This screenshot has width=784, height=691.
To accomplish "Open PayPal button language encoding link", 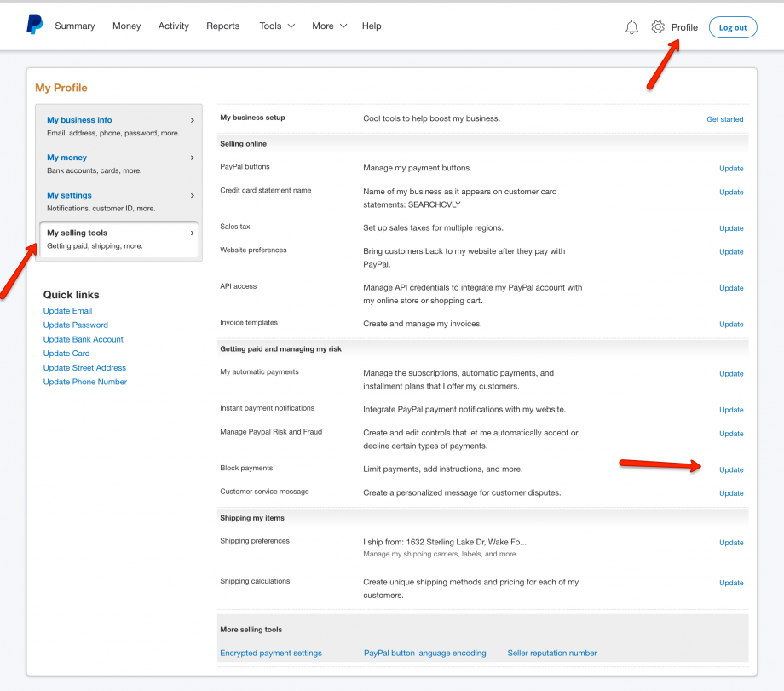I will click(425, 653).
